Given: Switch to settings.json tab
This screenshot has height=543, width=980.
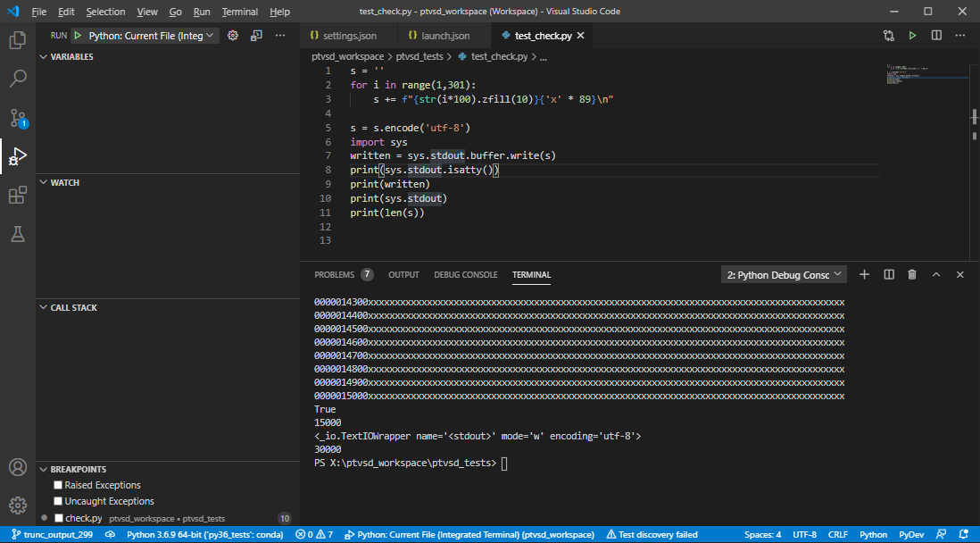Looking at the screenshot, I should point(347,36).
